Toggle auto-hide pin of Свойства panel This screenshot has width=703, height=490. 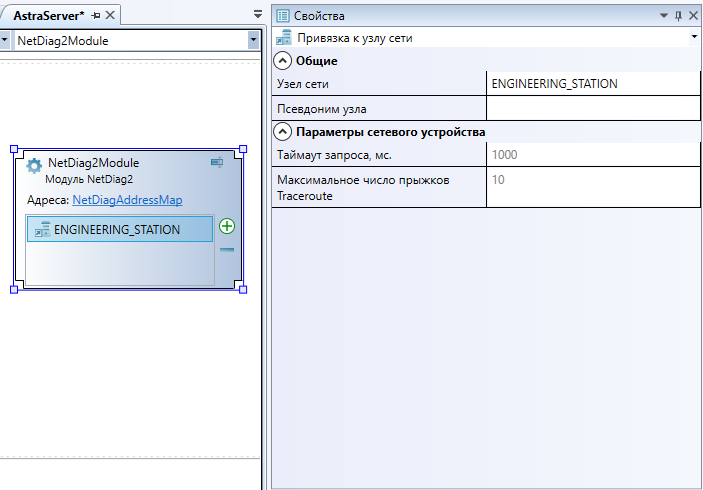point(677,16)
